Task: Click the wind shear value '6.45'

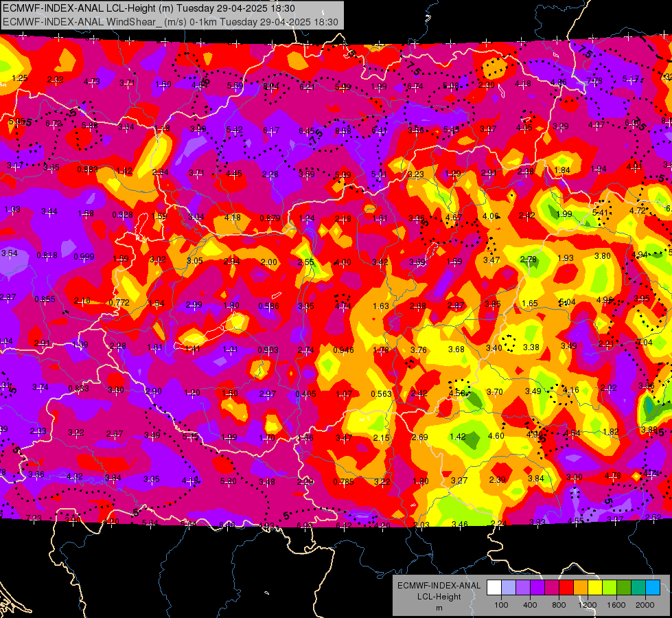Action: [306, 130]
